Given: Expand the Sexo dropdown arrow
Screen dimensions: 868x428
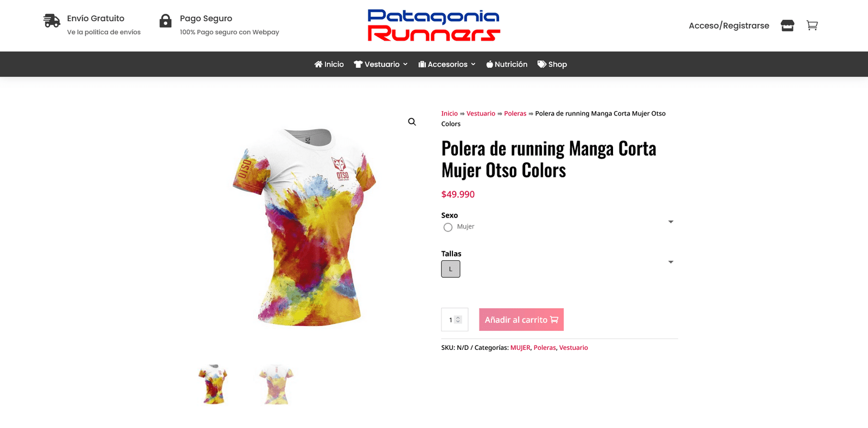Looking at the screenshot, I should coord(671,222).
